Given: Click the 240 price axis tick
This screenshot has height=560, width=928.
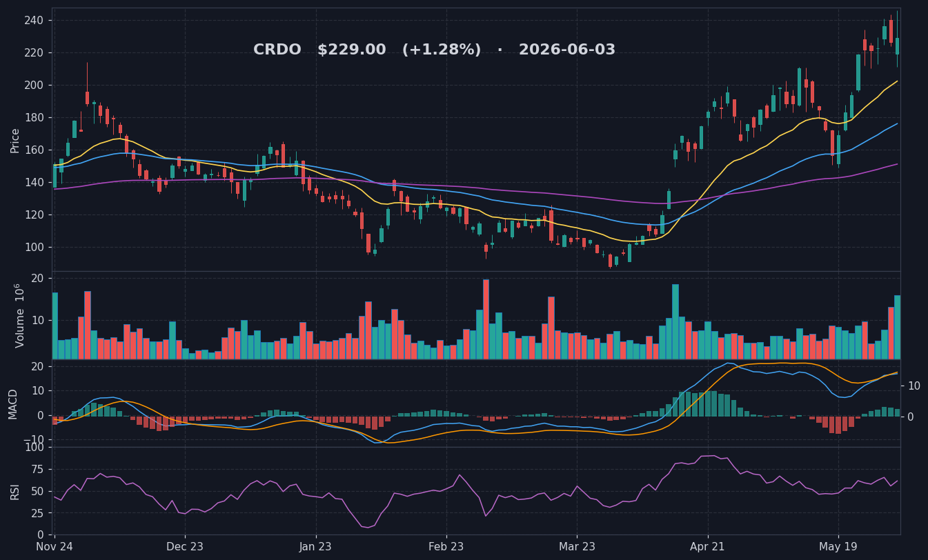Looking at the screenshot, I should pos(34,21).
